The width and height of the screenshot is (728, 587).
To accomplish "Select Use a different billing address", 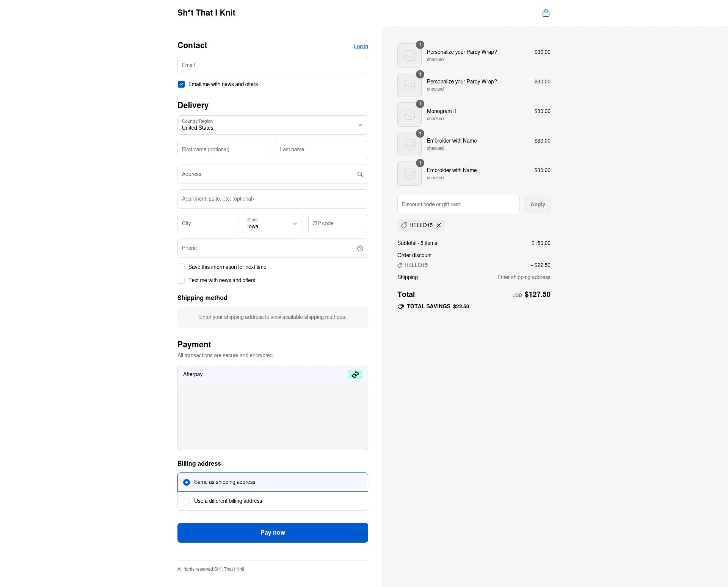I will [x=186, y=501].
